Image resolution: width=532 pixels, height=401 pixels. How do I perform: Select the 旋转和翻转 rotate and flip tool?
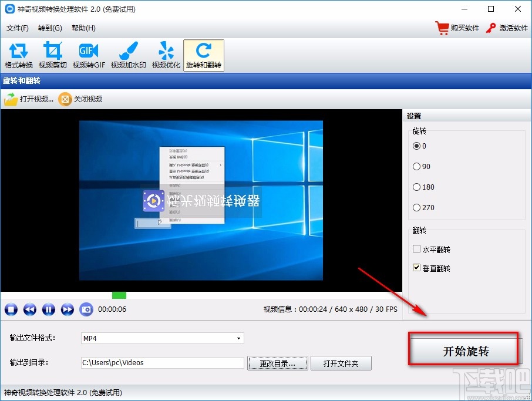tap(204, 55)
